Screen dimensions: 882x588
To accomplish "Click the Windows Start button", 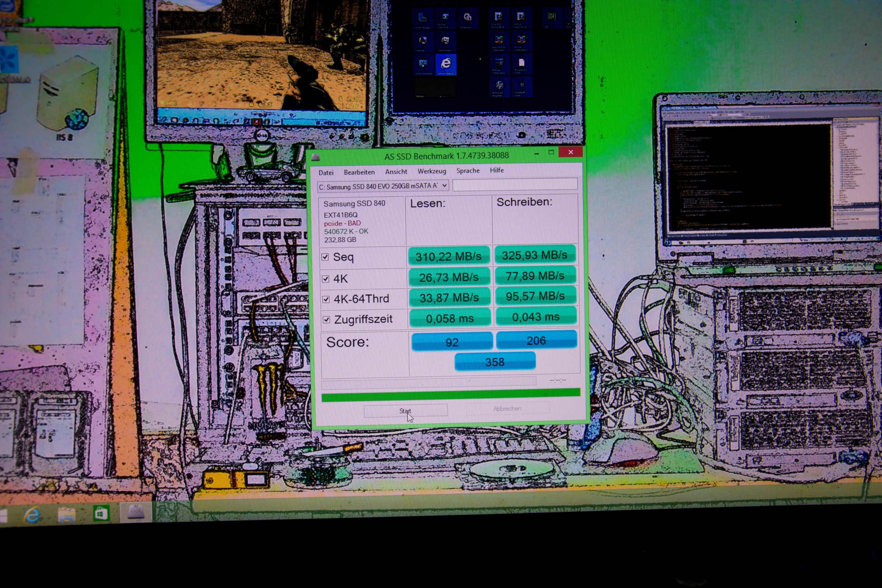I will 3,516.
